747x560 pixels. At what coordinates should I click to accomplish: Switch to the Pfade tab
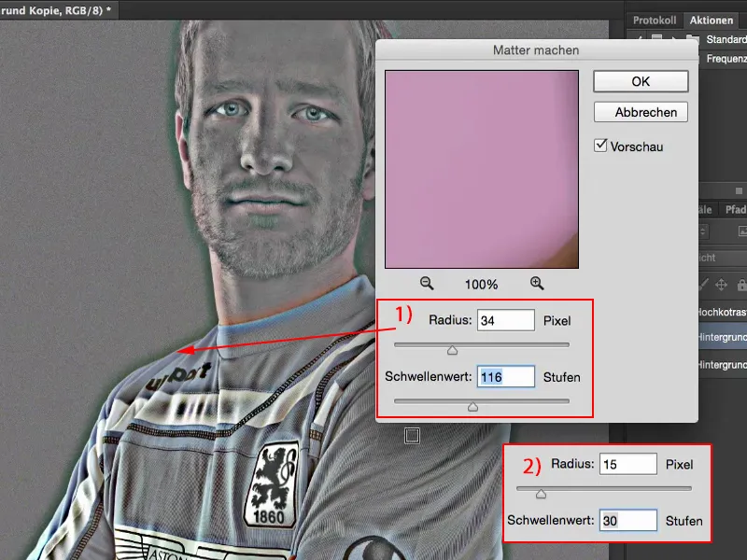point(735,209)
